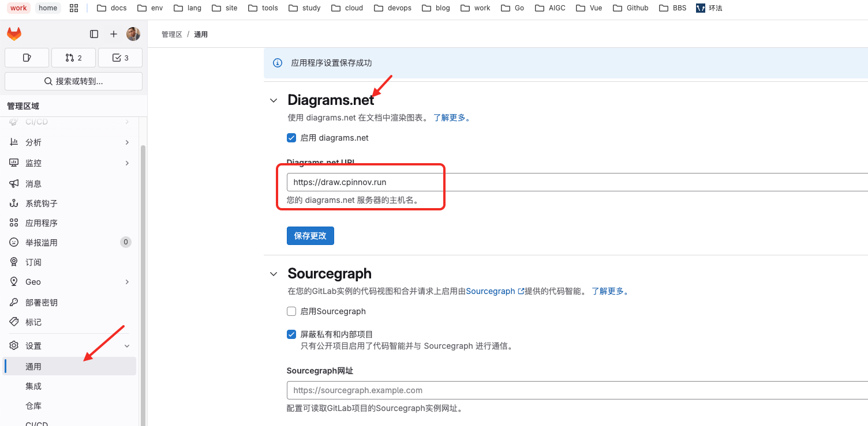The width and height of the screenshot is (868, 426).
Task: Open the home bookmark tag
Action: [48, 8]
